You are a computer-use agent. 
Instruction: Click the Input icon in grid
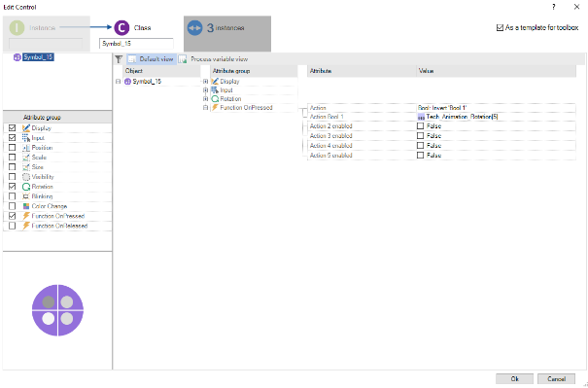[x=215, y=90]
